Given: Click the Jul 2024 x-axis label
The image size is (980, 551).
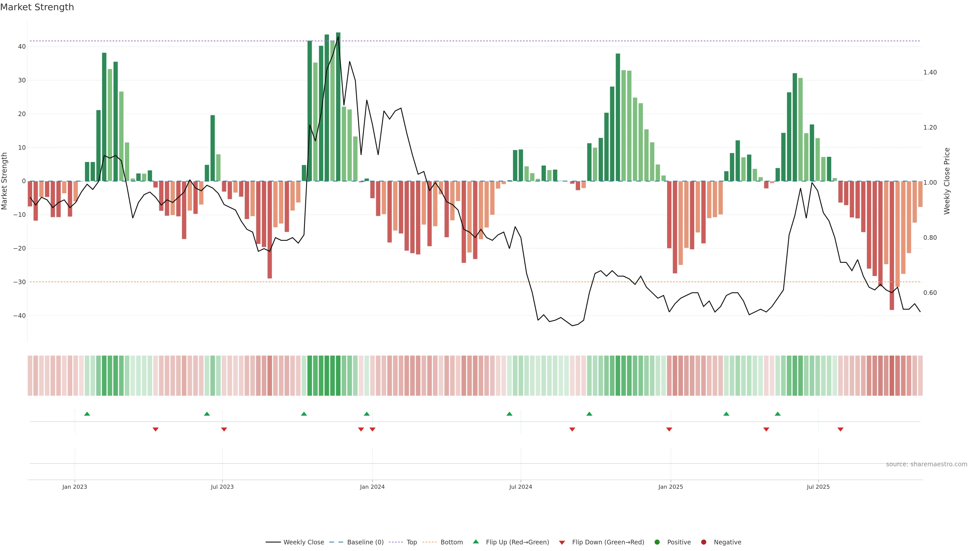Looking at the screenshot, I should tap(520, 487).
